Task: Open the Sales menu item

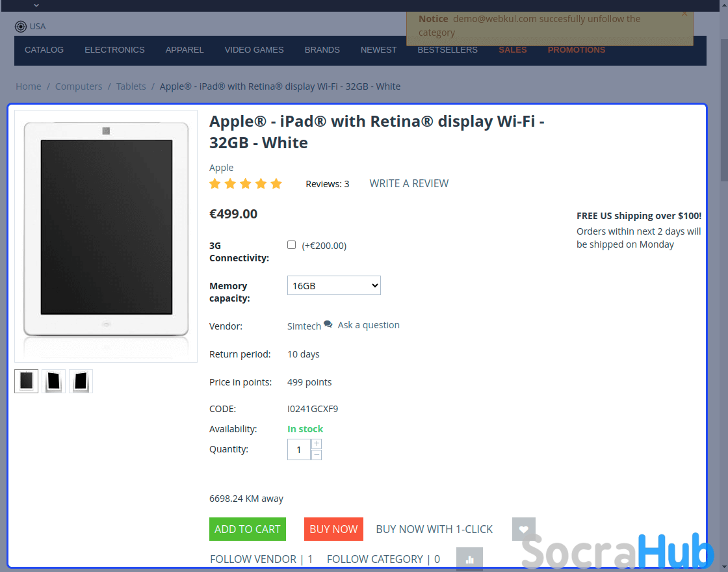Action: click(x=513, y=49)
